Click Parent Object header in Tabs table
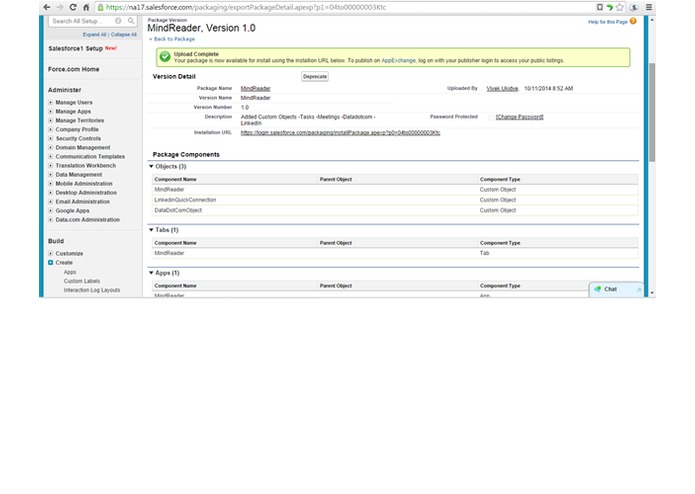Viewport: 695px width, 494px height. tap(336, 243)
